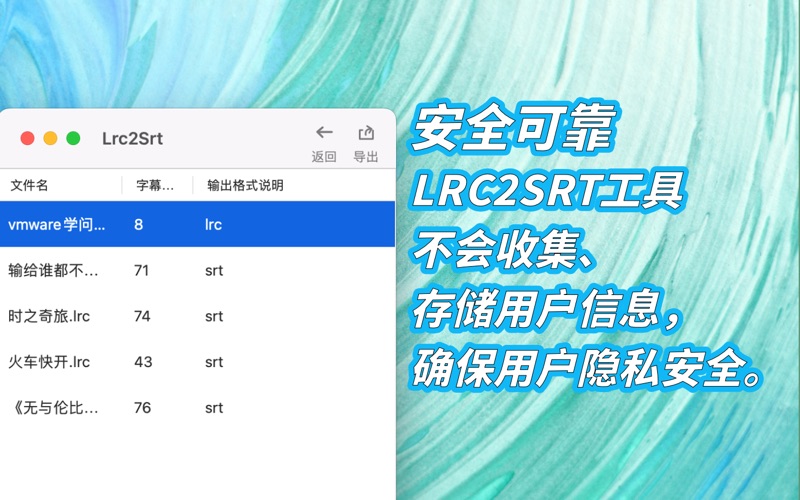Click the 返回 back arrow icon
800x500 pixels.
[324, 133]
